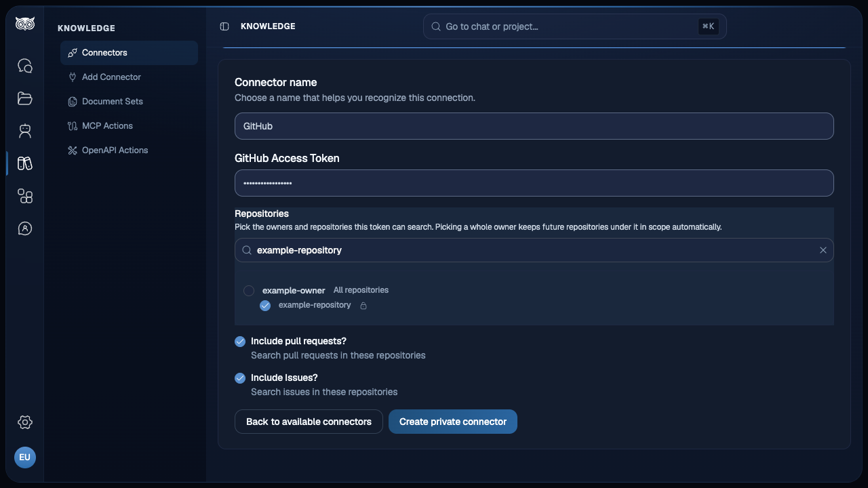868x488 pixels.
Task: Open the chat search sidebar icon
Action: point(25,66)
